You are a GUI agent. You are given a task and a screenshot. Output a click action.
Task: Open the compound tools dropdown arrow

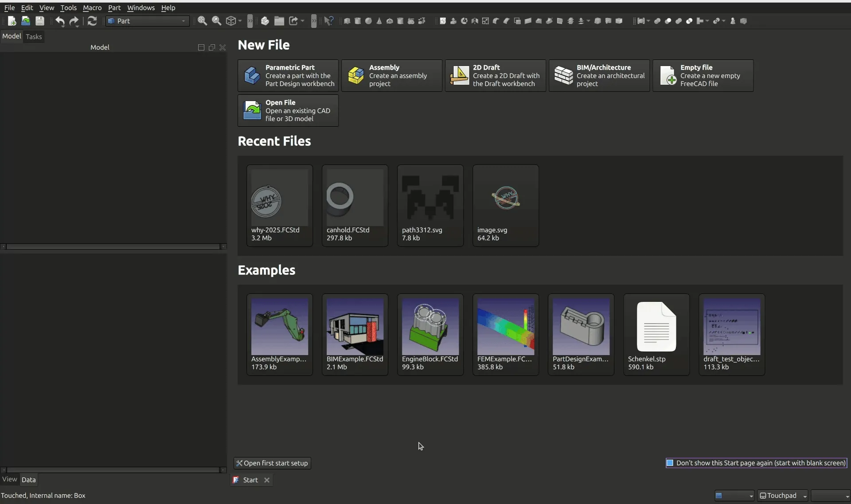click(648, 21)
